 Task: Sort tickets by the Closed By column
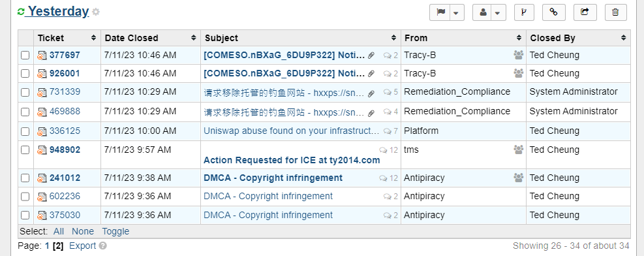coord(578,38)
